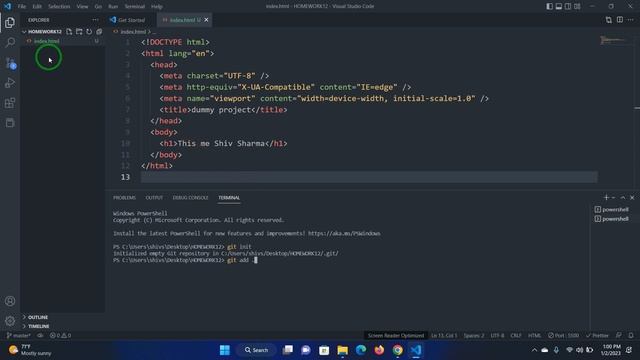The height and width of the screenshot is (360, 640).
Task: Add a new terminal with plus icon
Action: pyautogui.click(x=606, y=198)
